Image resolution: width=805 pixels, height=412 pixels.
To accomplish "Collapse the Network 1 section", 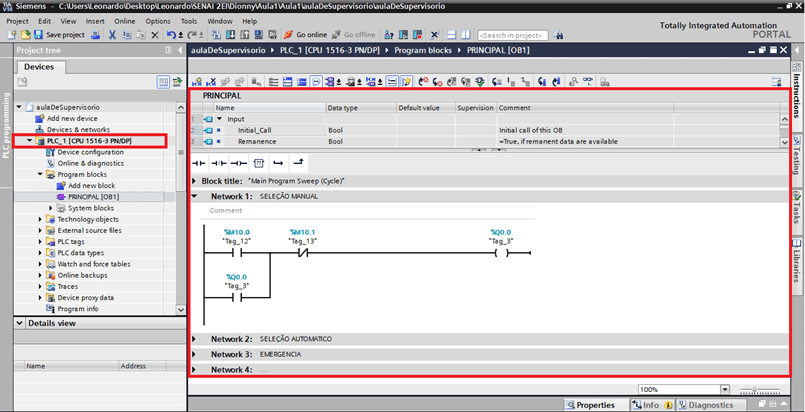I will (x=195, y=197).
